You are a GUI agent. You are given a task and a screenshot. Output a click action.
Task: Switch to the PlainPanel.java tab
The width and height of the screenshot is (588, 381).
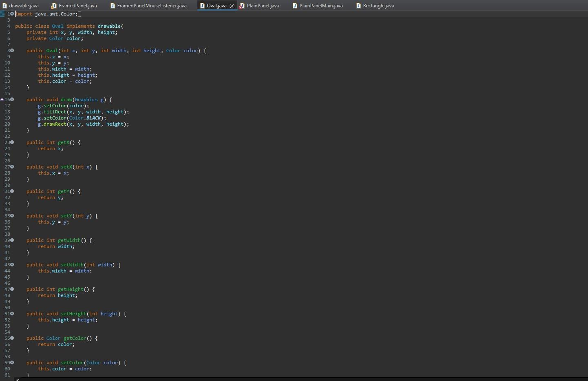259,6
